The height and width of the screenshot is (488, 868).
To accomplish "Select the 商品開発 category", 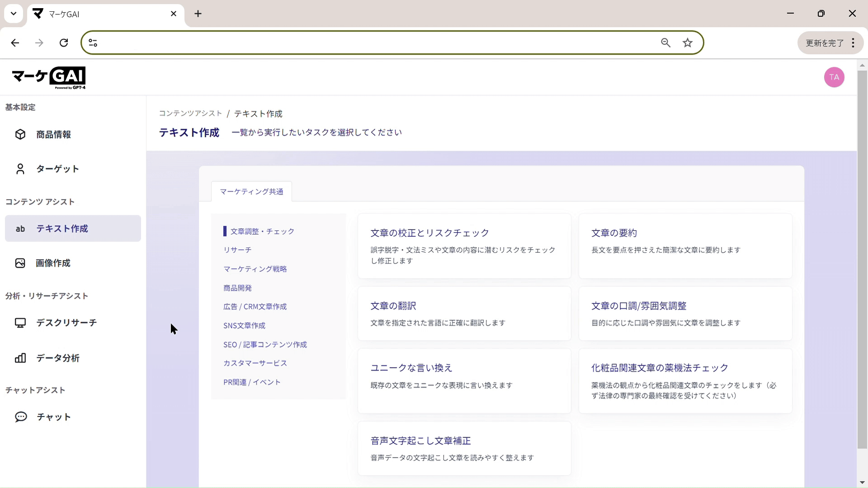I will [237, 288].
